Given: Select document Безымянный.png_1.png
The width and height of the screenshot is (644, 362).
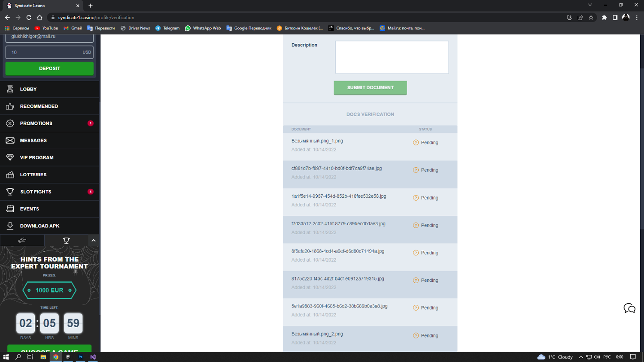Looking at the screenshot, I should coord(317,141).
